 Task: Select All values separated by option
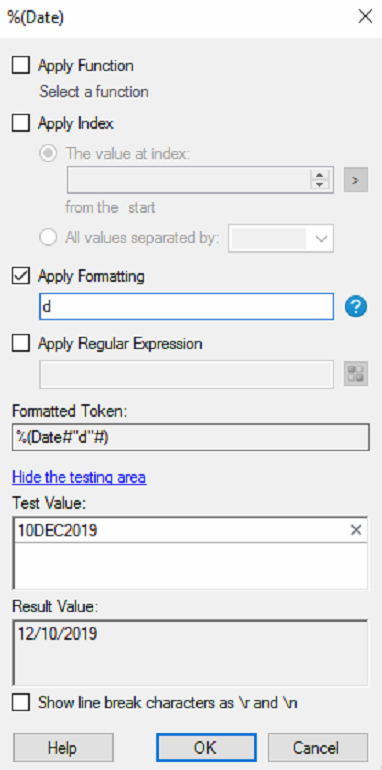48,238
